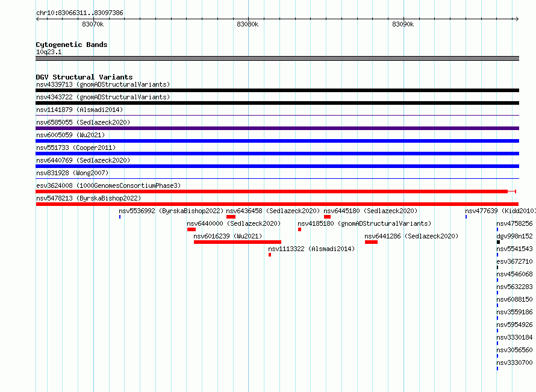This screenshot has height=392, width=536.
Task: Open variant nsv4343722 (gnomADStructuralVariants) label
Action: 103,97
